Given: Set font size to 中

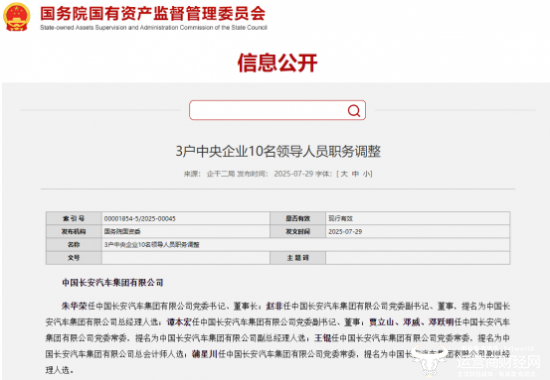Looking at the screenshot, I should pyautogui.click(x=355, y=174).
